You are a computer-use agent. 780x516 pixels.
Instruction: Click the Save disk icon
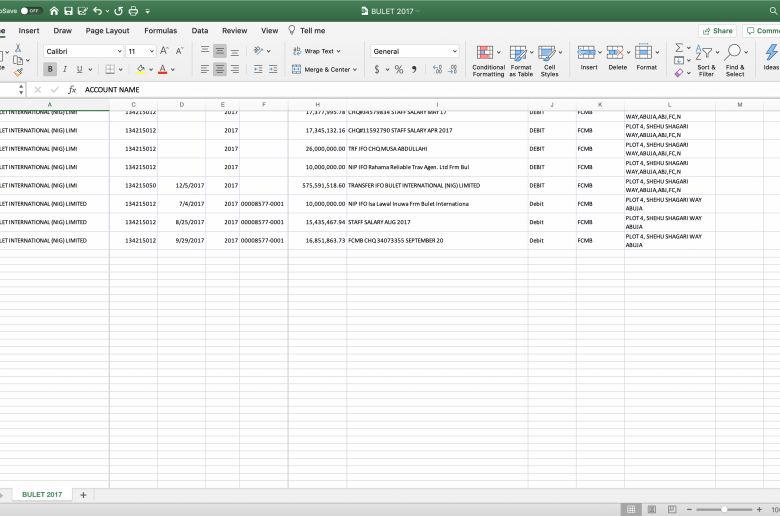click(69, 10)
